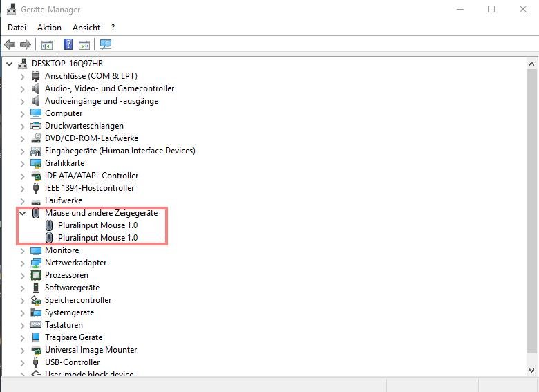The image size is (539, 392).
Task: Click the scan for hardware changes monitor icon
Action: (x=106, y=44)
